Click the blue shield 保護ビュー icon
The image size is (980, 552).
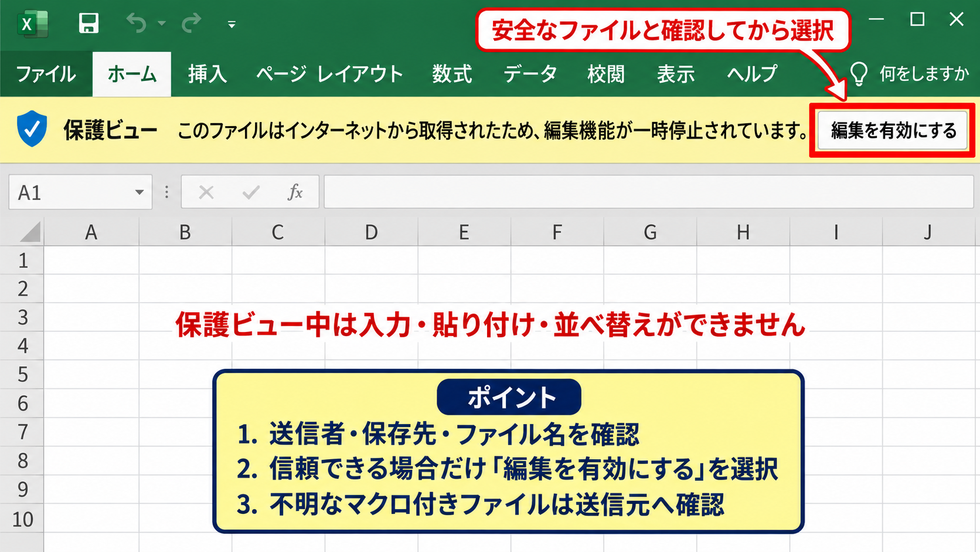pyautogui.click(x=32, y=128)
